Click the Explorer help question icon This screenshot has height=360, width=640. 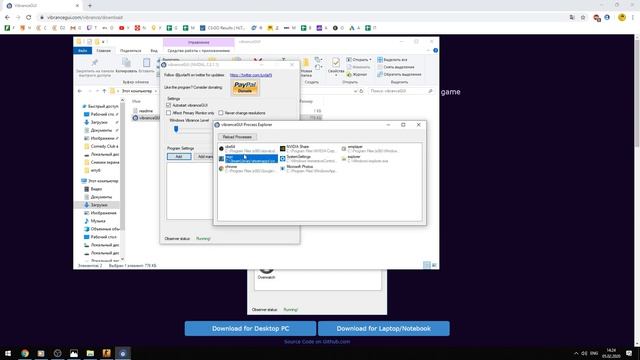(436, 51)
